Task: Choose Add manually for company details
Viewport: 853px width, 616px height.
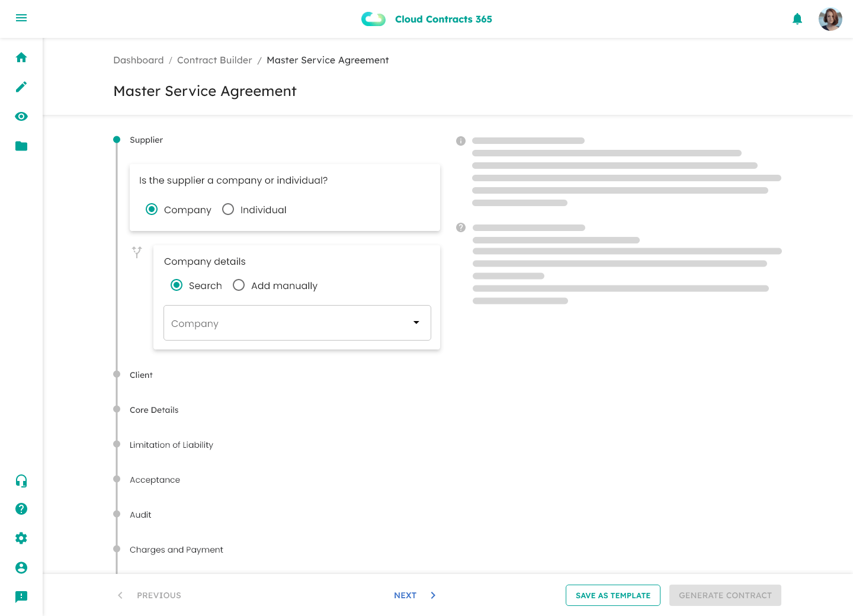Action: tap(239, 285)
